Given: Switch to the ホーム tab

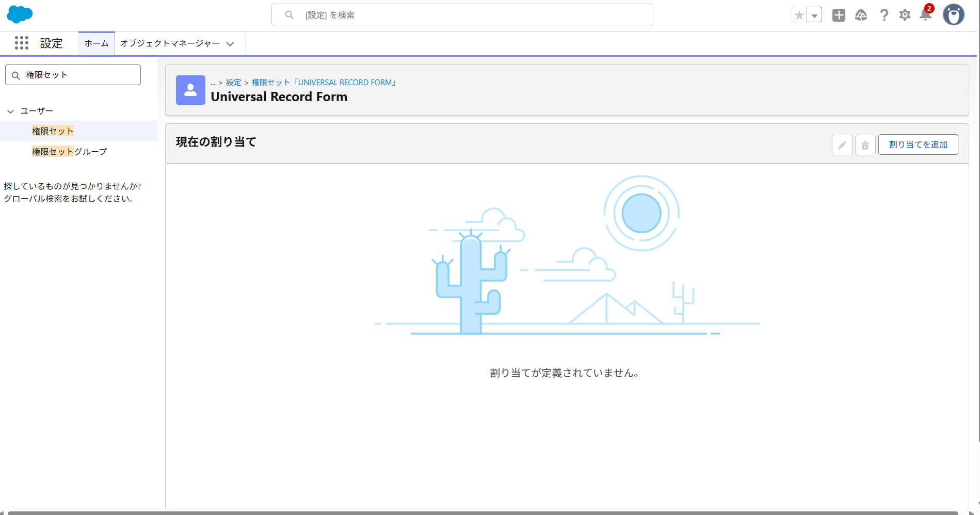Looking at the screenshot, I should point(96,43).
